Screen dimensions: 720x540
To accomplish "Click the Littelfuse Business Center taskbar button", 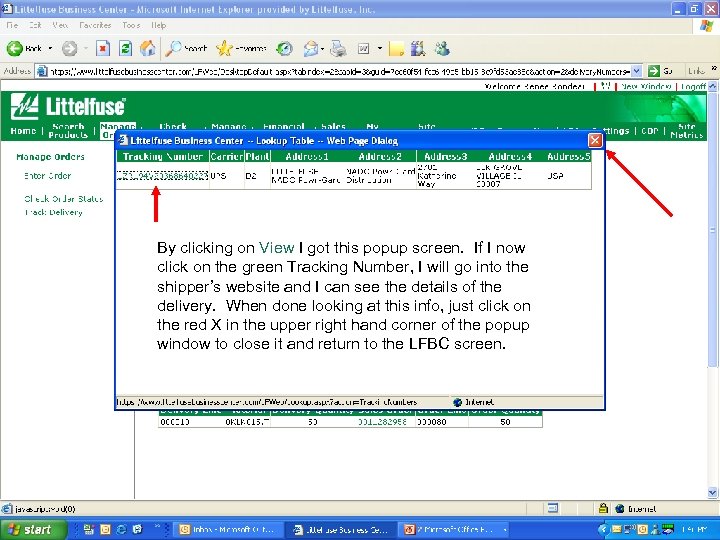I will 340,529.
